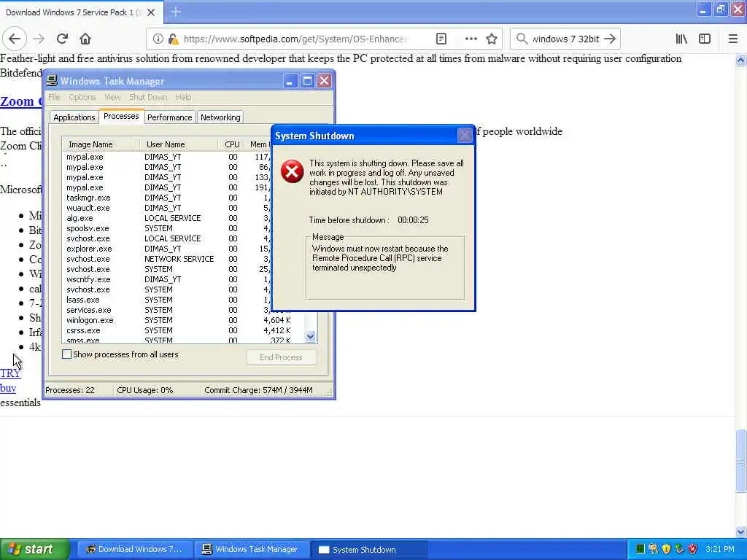Open the browser home page icon
The height and width of the screenshot is (560, 747).
(85, 39)
